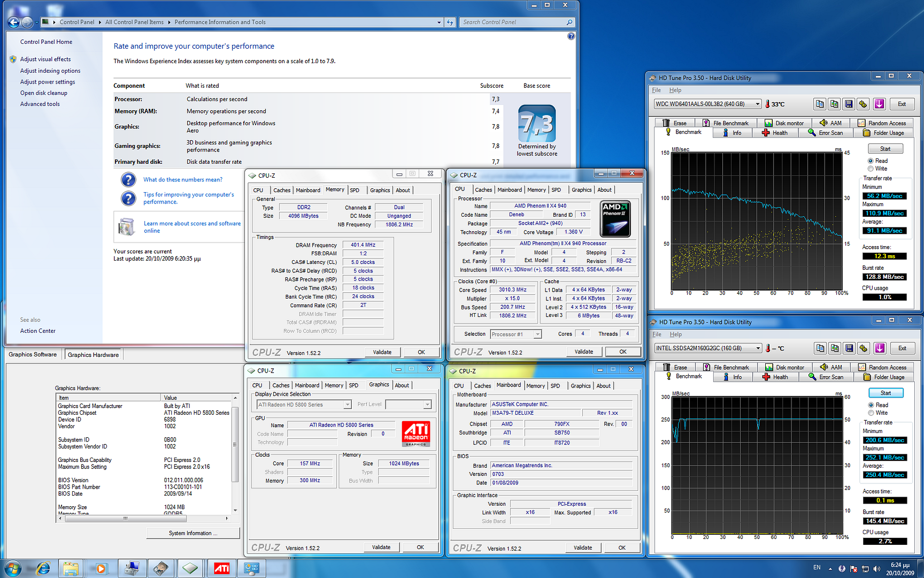Screen dimensions: 924x578
Task: Click floppy save icon in Intel SSD HD Tune window
Action: 849,348
